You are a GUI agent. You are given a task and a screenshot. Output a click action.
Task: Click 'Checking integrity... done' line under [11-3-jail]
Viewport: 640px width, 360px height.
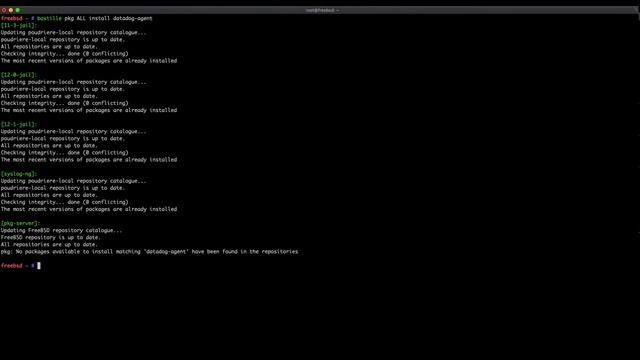click(64, 53)
